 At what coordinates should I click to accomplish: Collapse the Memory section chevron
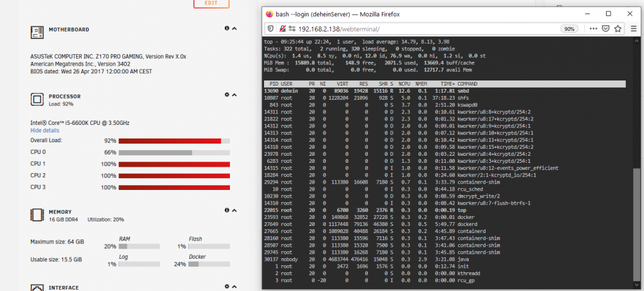click(234, 211)
